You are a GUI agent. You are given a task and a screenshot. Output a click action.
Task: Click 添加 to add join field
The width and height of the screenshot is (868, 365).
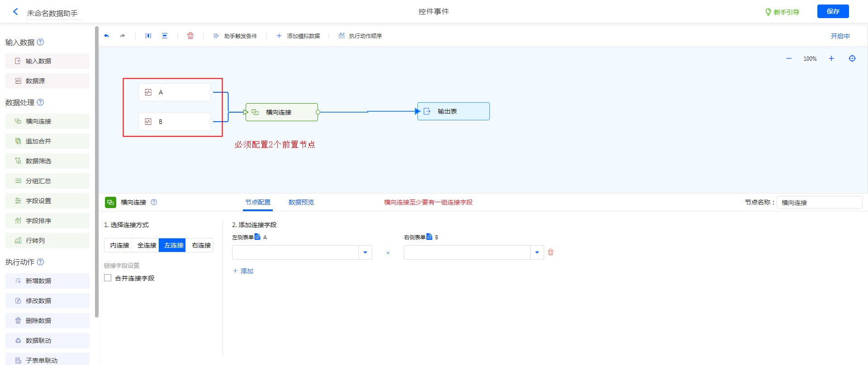coord(243,271)
